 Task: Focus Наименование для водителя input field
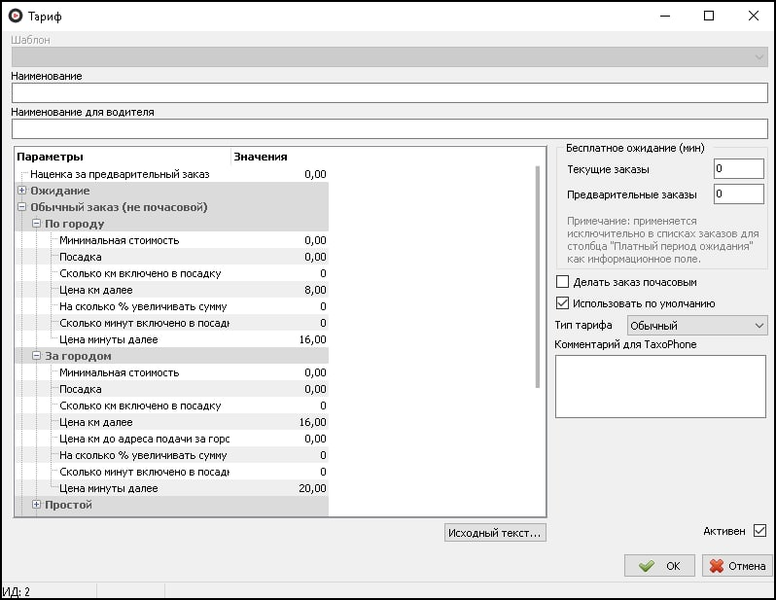[389, 129]
